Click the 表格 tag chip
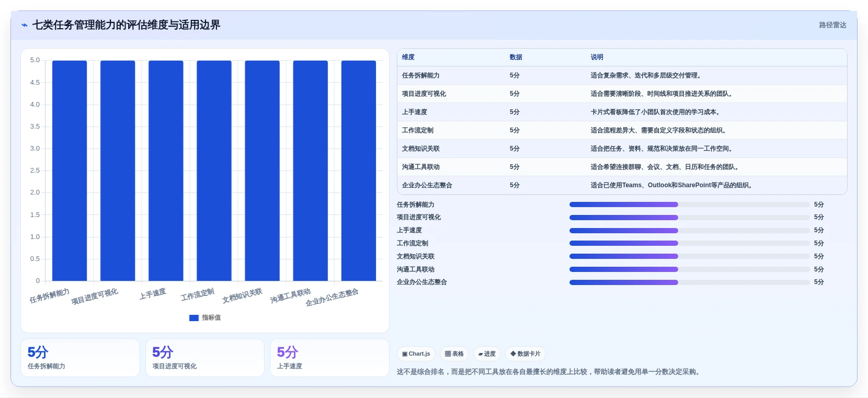The width and height of the screenshot is (868, 398). [454, 354]
